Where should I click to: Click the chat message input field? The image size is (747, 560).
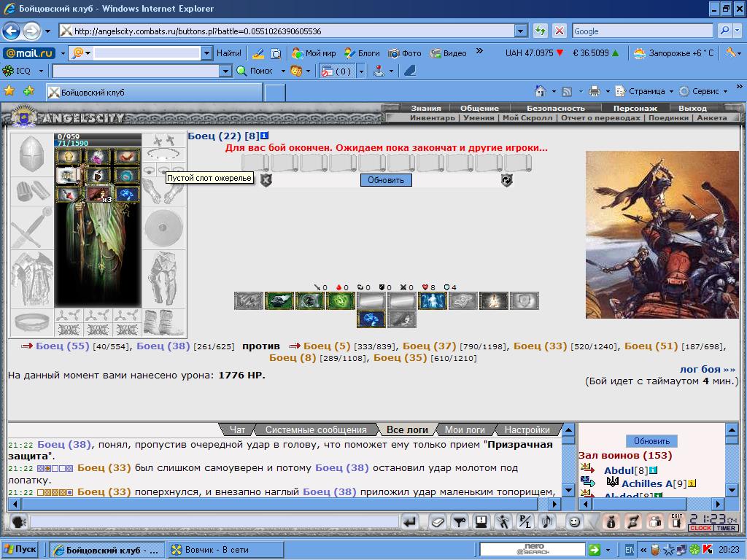[214, 522]
